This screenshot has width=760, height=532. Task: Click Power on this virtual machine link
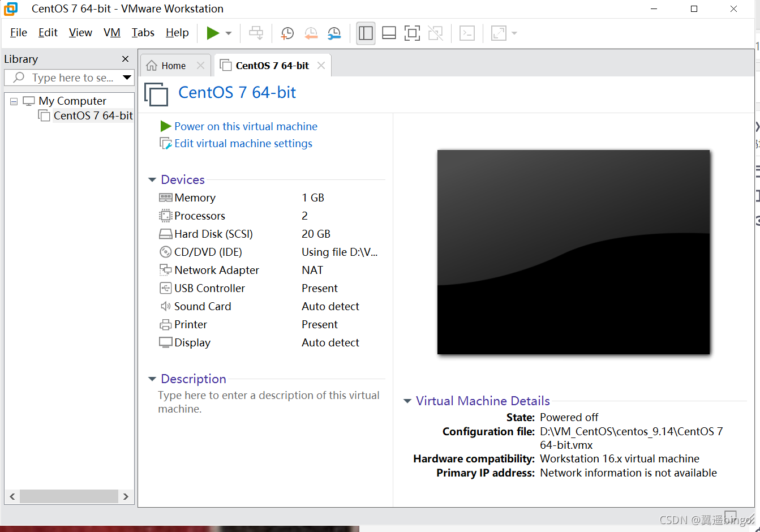[246, 126]
